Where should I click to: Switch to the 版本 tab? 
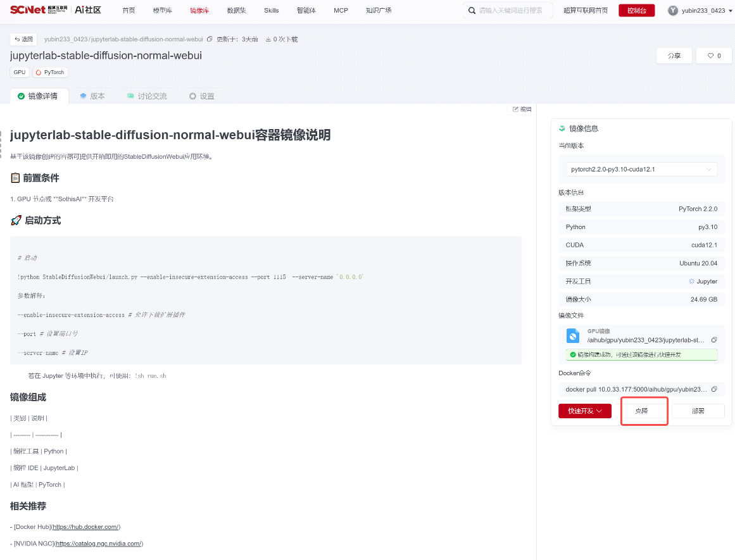coord(92,96)
